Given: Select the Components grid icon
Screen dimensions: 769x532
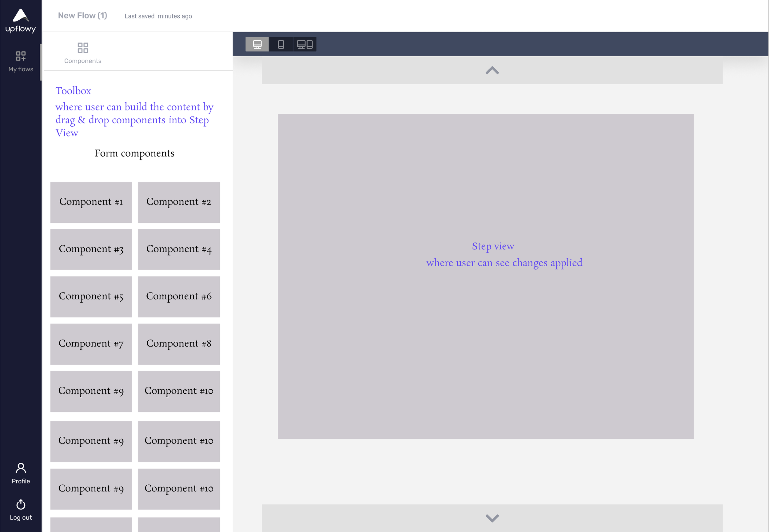Looking at the screenshot, I should coord(83,48).
